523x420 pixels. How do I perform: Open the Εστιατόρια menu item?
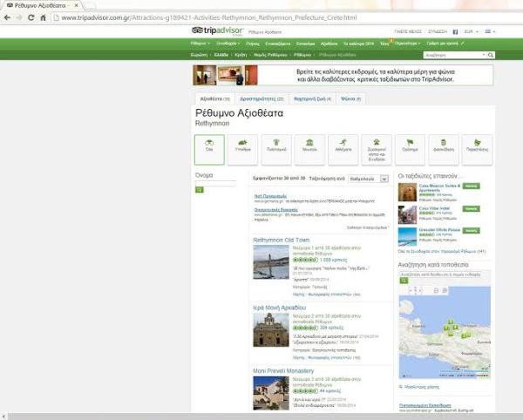[x=305, y=44]
